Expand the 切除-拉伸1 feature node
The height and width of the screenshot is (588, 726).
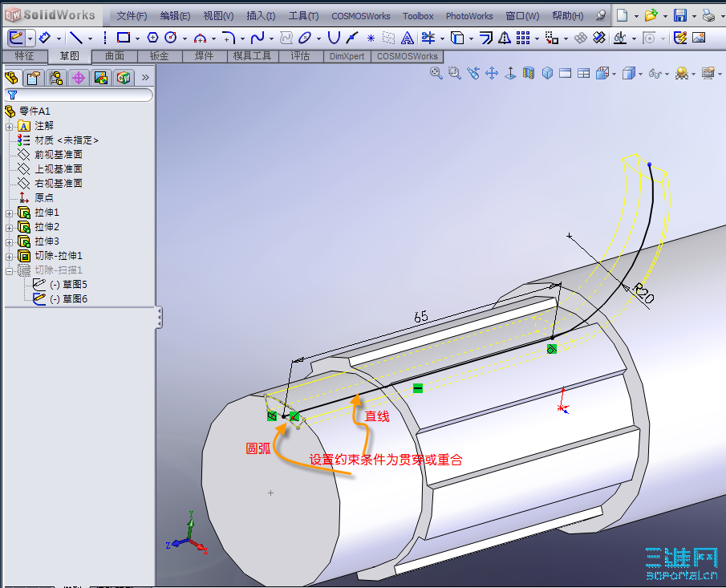coord(9,257)
